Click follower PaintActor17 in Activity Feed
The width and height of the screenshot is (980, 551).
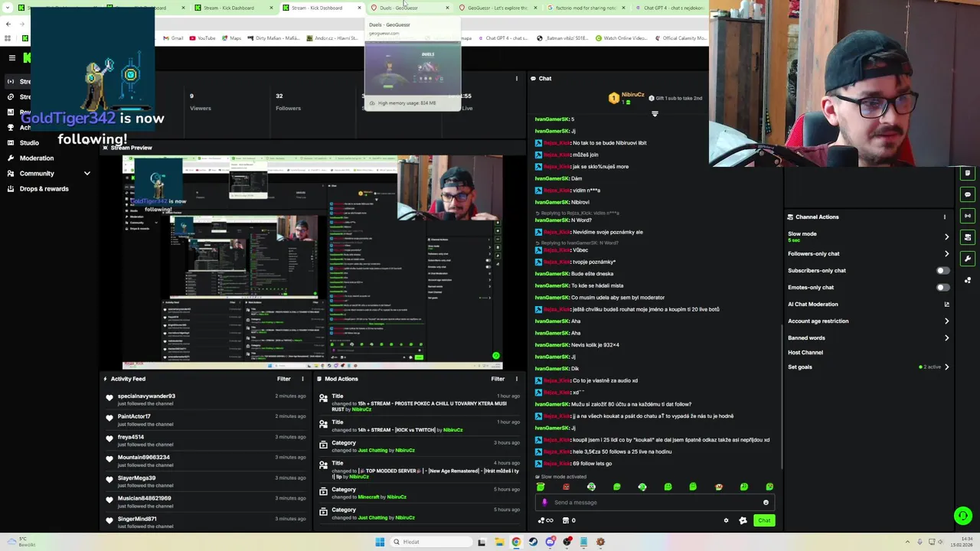[x=134, y=416]
